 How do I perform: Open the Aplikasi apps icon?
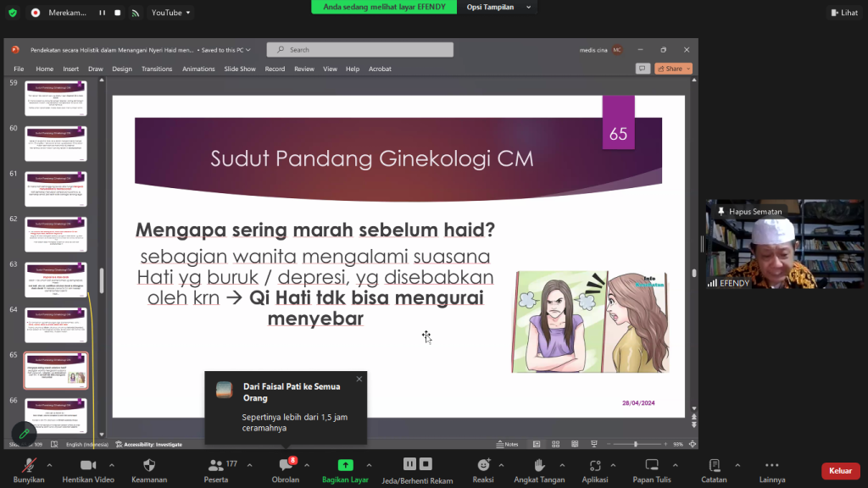pos(595,465)
